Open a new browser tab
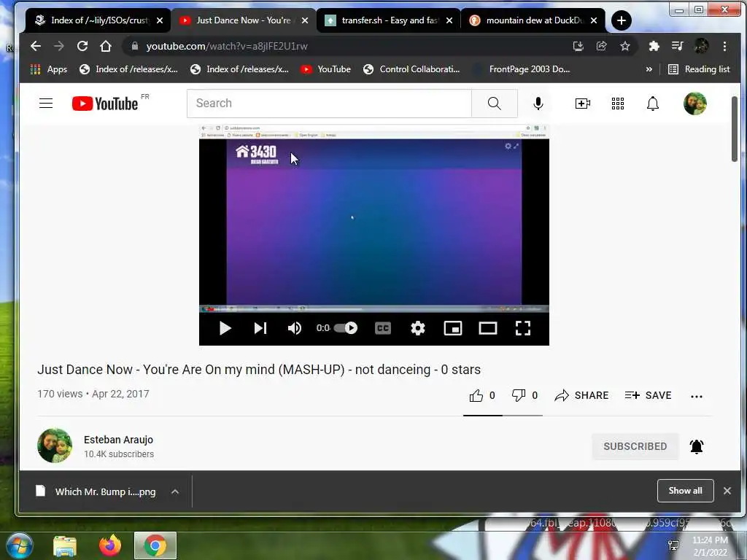The image size is (747, 560). (622, 20)
